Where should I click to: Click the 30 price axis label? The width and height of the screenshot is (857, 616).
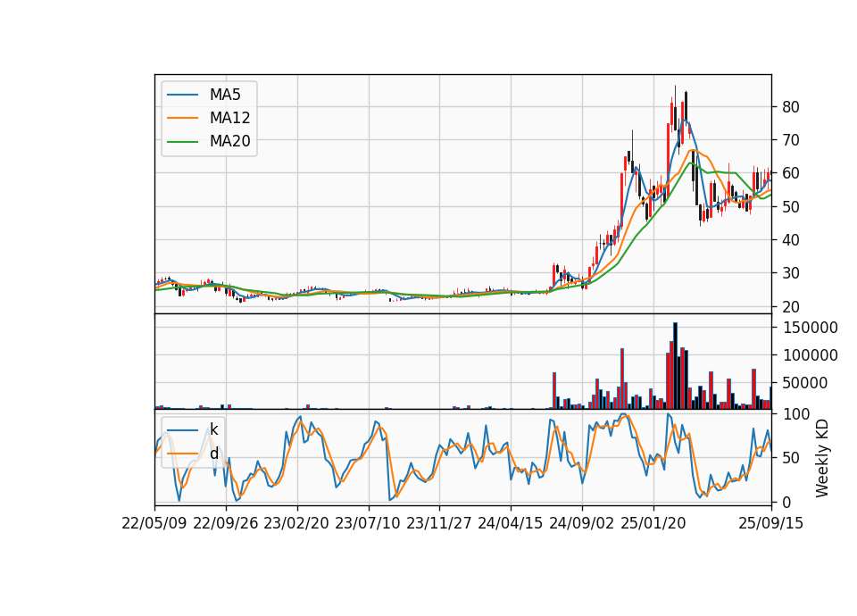point(790,273)
